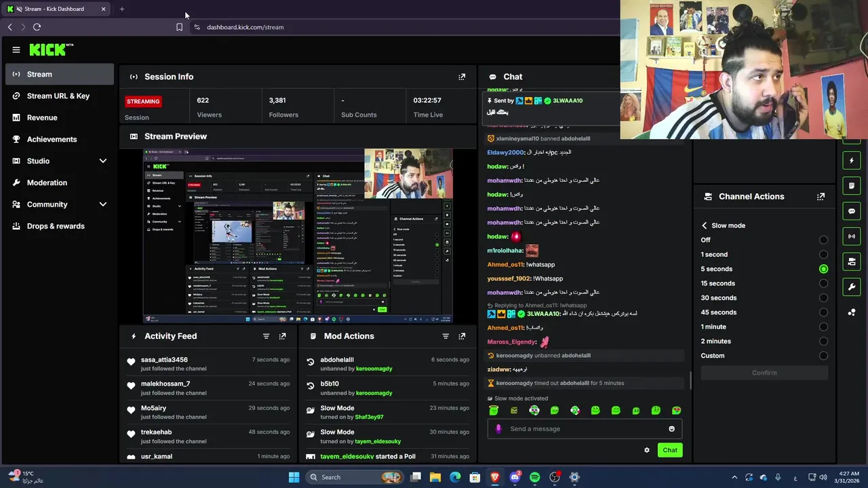Go back from Slow mode submenu

tap(704, 226)
